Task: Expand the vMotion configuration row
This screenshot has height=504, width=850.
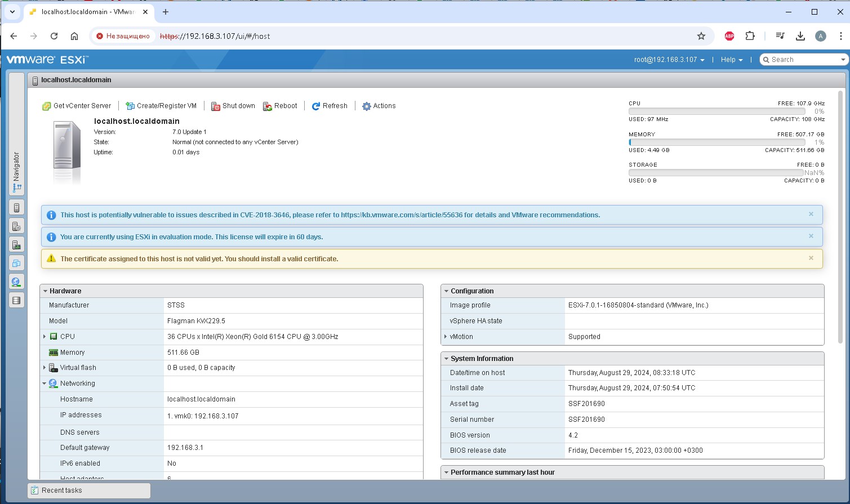Action: tap(446, 337)
